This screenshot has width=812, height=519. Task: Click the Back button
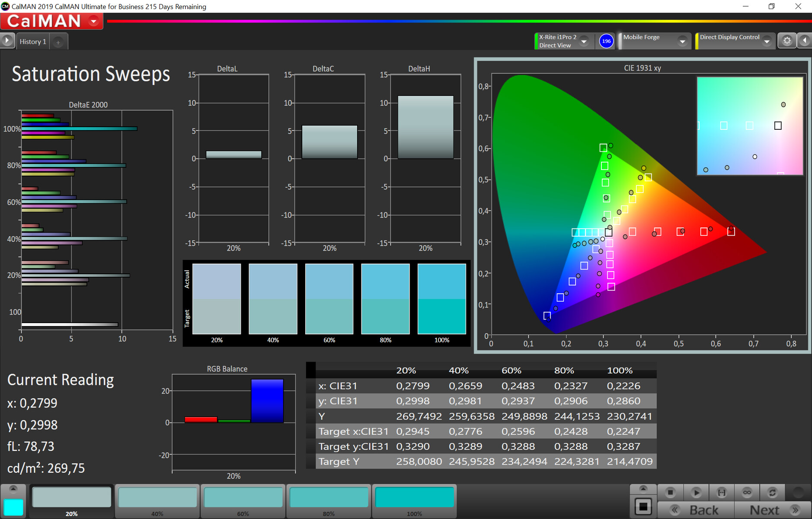[696, 510]
